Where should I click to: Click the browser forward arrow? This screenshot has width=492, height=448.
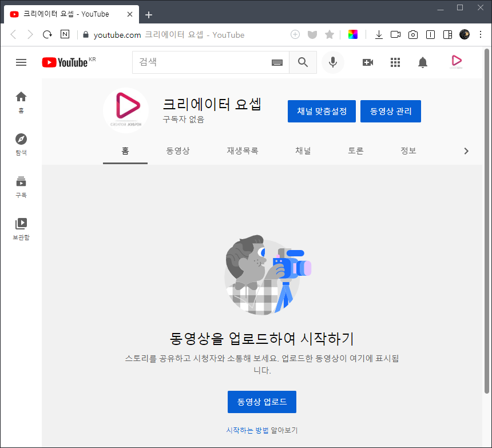tap(30, 34)
